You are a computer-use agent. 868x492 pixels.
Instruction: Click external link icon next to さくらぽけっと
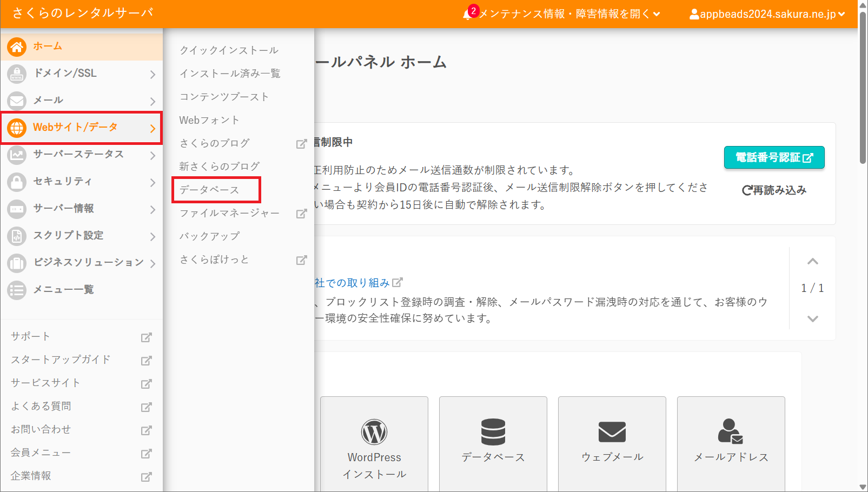(x=301, y=260)
